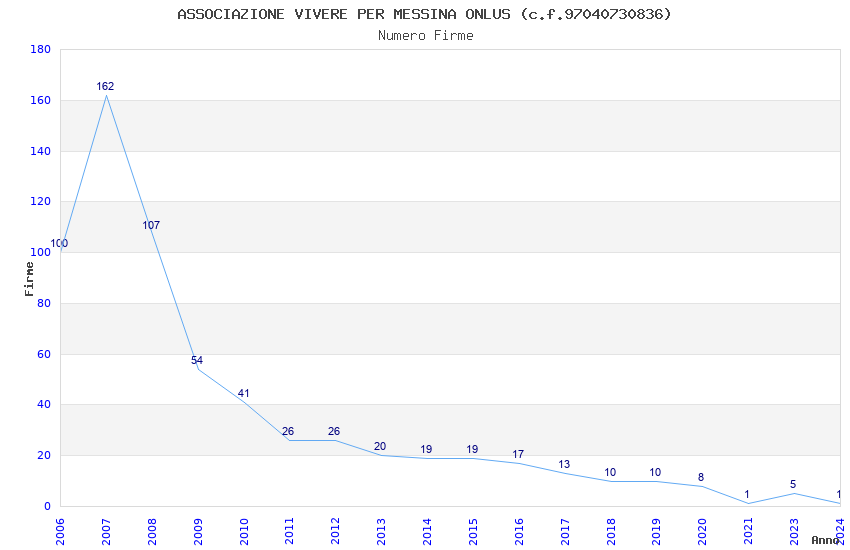This screenshot has height=550, width=850.
Task: Click the x-axis year label 2011
Action: click(289, 532)
